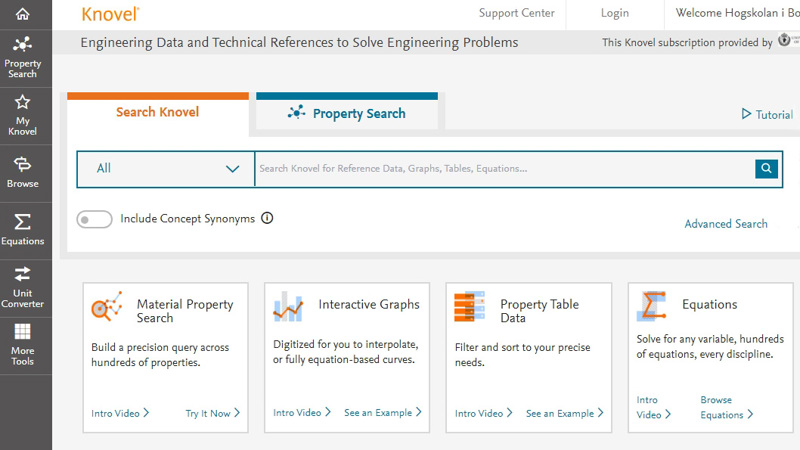
Task: Open Browse Equations link
Action: coord(726,407)
